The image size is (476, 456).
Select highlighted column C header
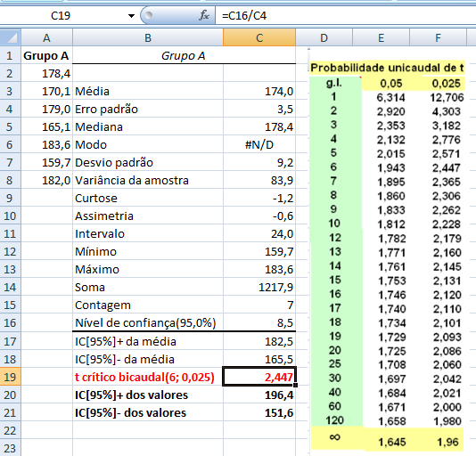click(259, 38)
